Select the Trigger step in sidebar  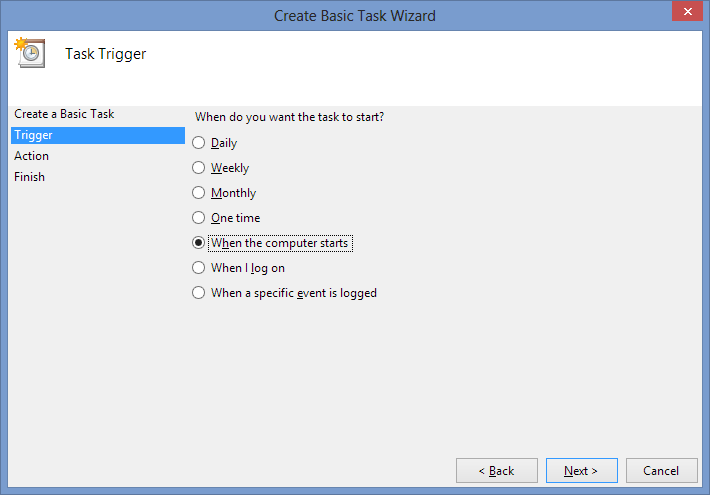pos(34,135)
